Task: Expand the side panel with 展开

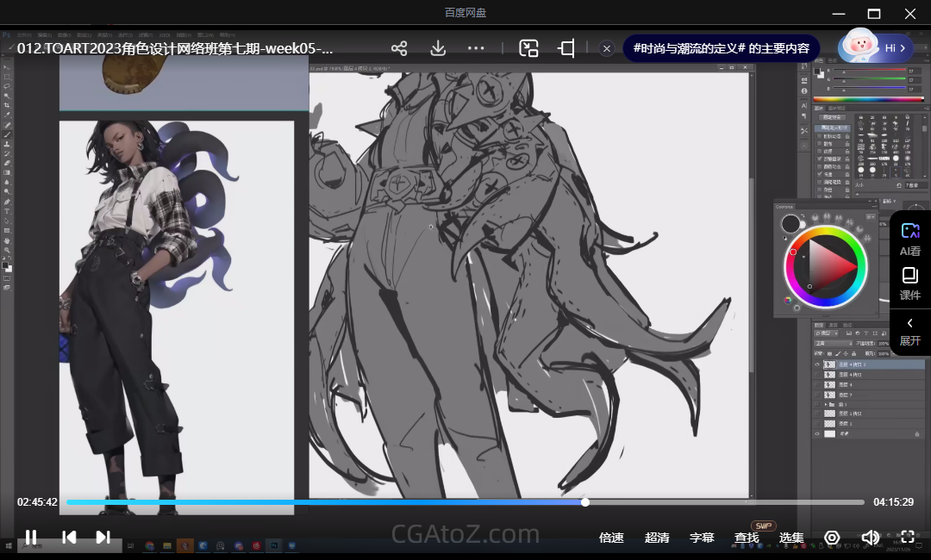Action: point(909,331)
